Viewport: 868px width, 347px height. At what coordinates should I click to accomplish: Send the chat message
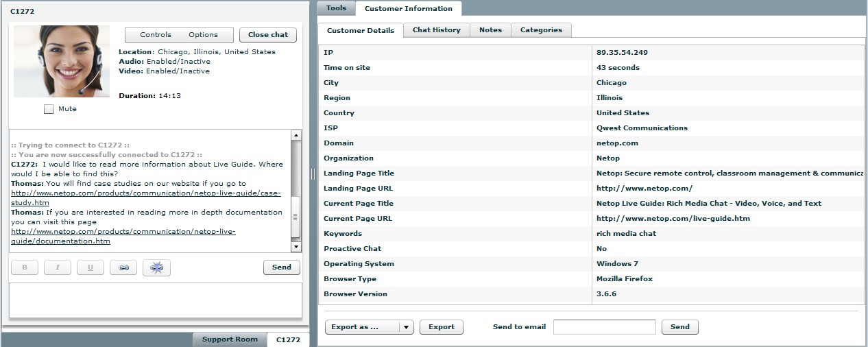coord(282,267)
